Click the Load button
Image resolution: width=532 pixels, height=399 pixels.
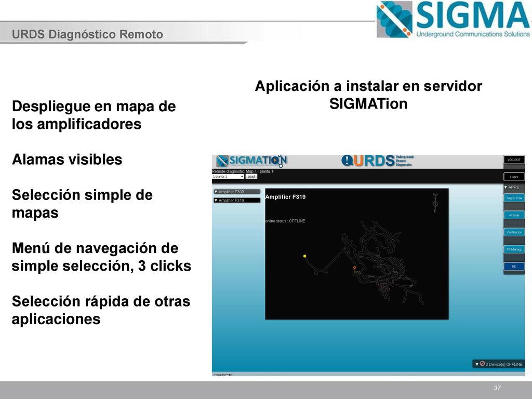coord(251,177)
